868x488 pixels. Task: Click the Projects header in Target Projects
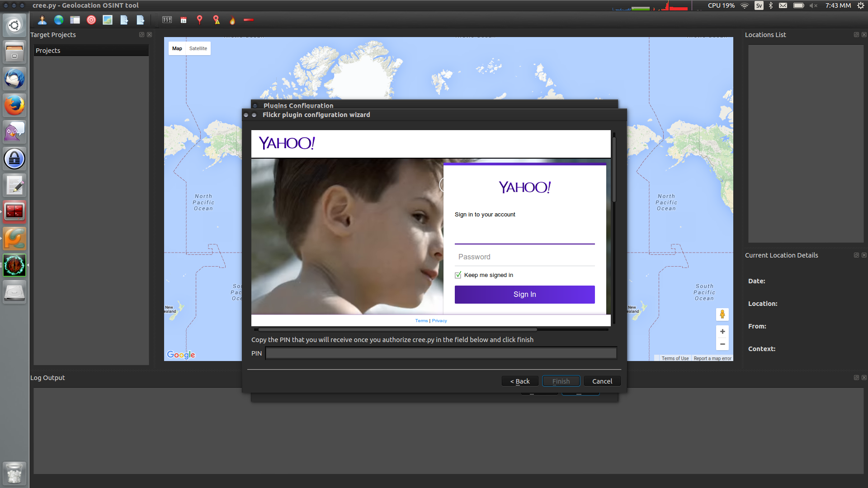[x=91, y=51]
